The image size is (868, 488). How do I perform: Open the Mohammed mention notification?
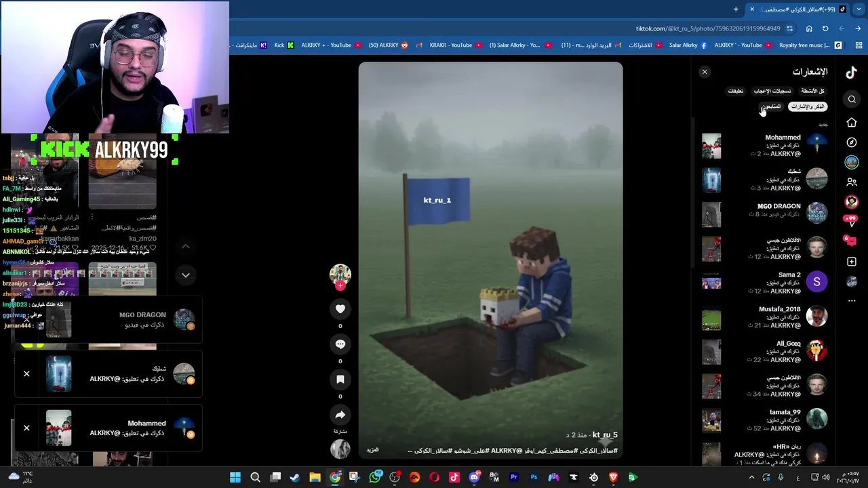tap(765, 146)
